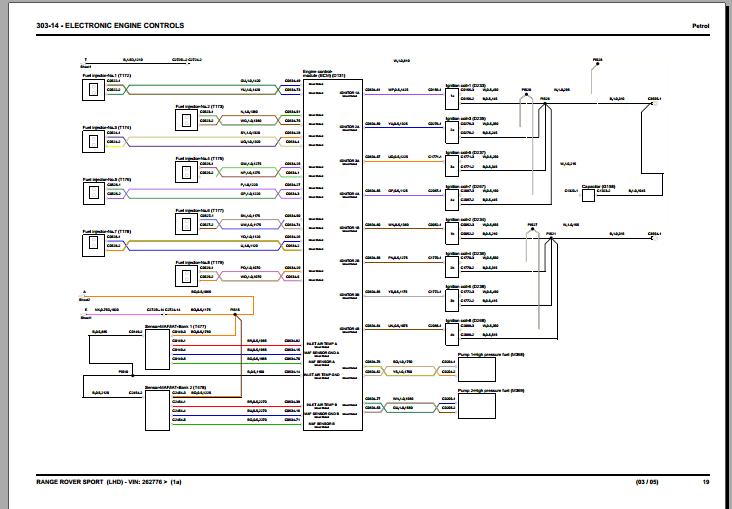Select the ignition coil box marked 4a
The height and width of the screenshot is (509, 732).
[x=452, y=199]
